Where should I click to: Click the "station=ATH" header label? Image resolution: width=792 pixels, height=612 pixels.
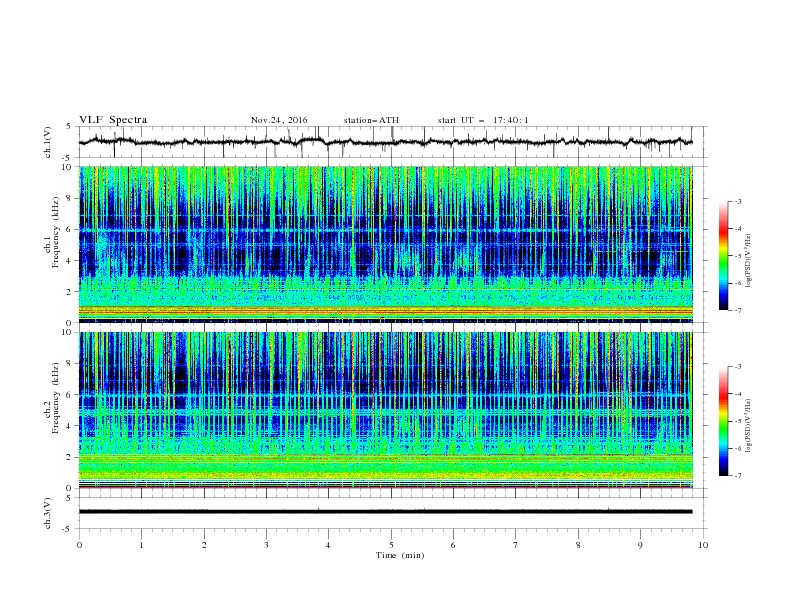(x=371, y=120)
